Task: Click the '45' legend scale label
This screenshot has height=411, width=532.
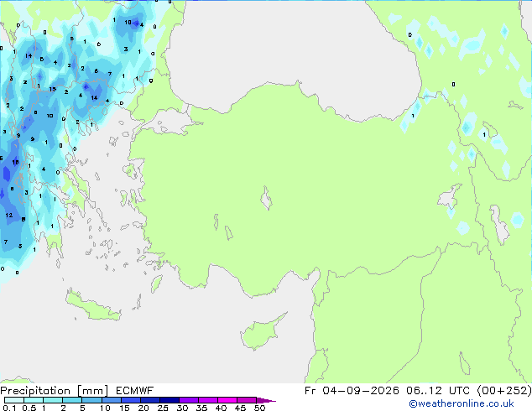Action: pos(240,408)
